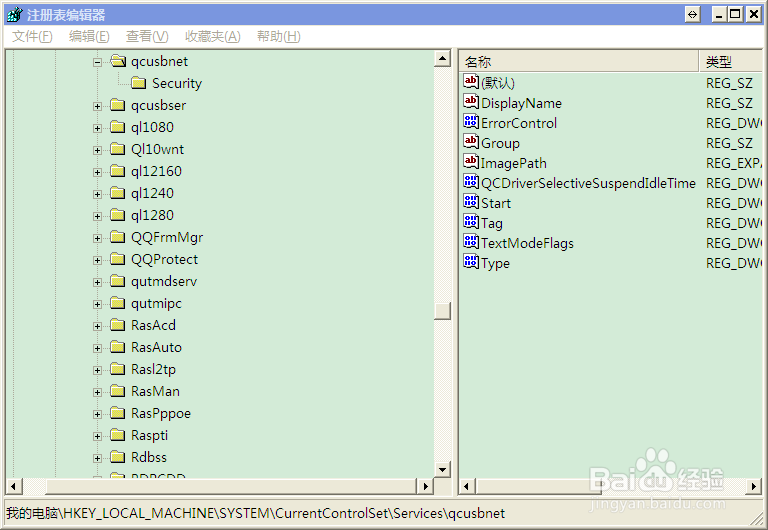Image resolution: width=768 pixels, height=530 pixels.
Task: Open the 编辑(E) menu
Action: point(89,36)
